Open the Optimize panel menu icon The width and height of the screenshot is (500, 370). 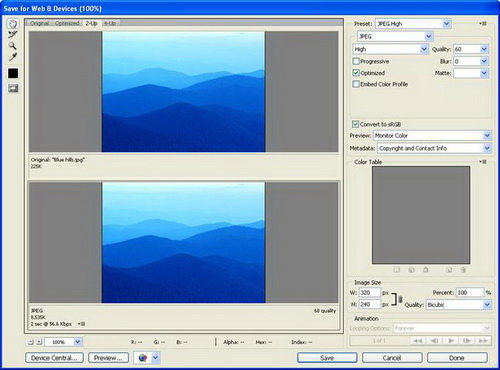click(x=483, y=24)
